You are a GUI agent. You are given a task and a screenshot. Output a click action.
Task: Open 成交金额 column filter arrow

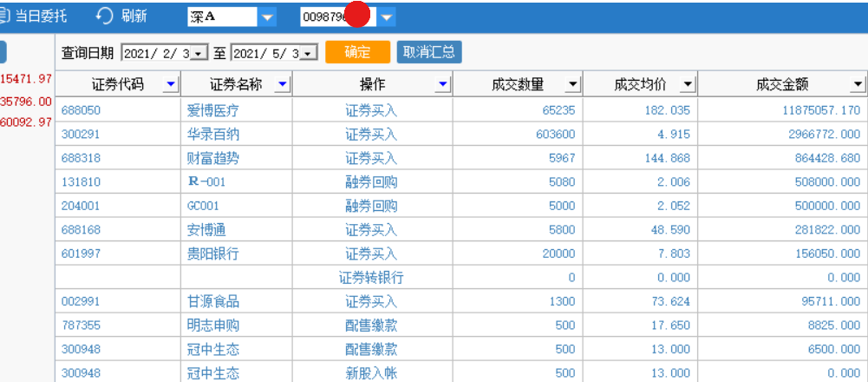858,84
